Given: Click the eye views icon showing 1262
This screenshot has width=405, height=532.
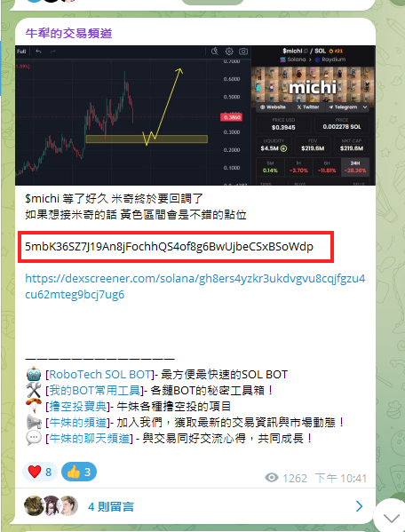Looking at the screenshot, I should click(x=272, y=478).
